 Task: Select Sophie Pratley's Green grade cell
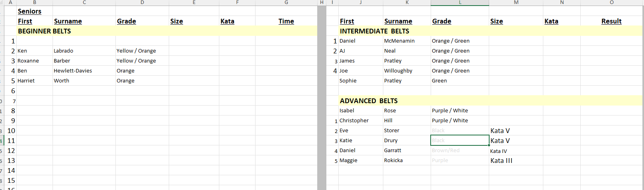tap(460, 81)
